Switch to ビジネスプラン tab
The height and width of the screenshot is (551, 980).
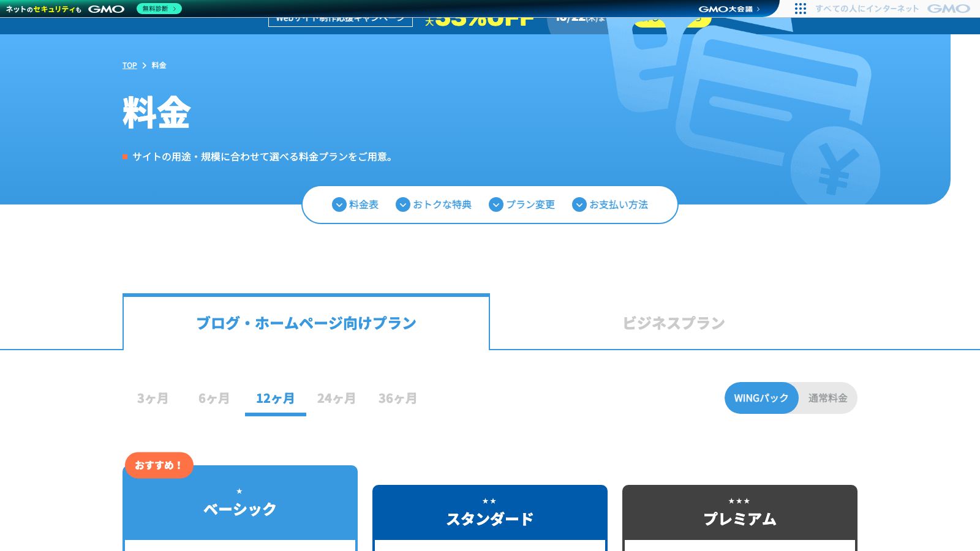pos(674,323)
